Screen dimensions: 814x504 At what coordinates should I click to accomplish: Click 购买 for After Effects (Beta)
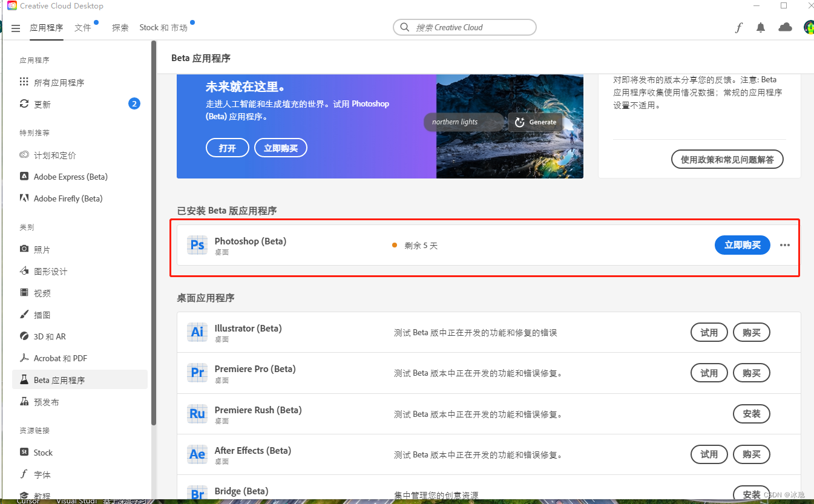(x=752, y=454)
